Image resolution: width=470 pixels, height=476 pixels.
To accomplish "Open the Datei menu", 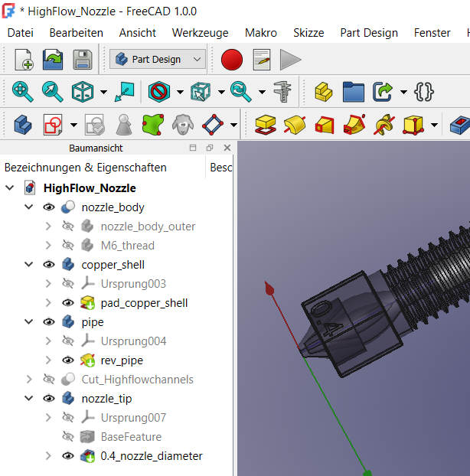I will [21, 33].
